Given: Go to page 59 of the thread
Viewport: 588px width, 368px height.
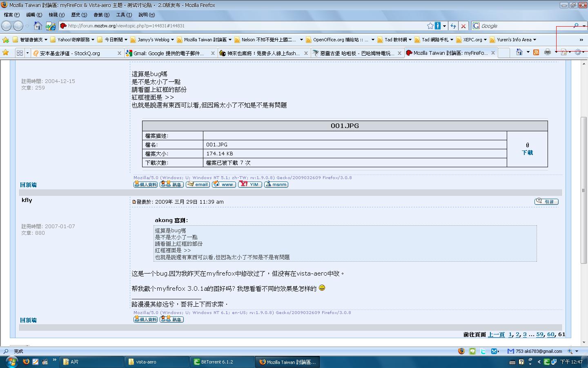Looking at the screenshot, I should [539, 334].
